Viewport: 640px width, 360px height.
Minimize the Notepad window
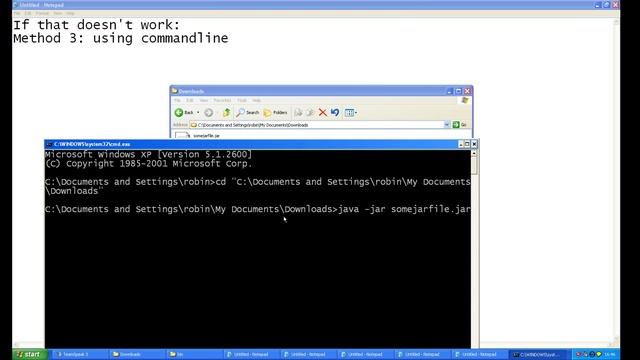598,5
